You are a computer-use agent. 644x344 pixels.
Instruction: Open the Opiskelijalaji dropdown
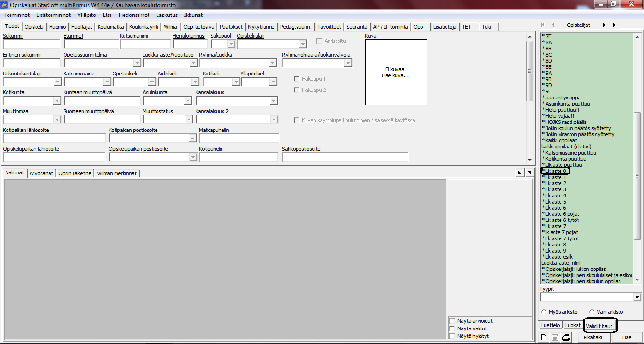point(303,44)
